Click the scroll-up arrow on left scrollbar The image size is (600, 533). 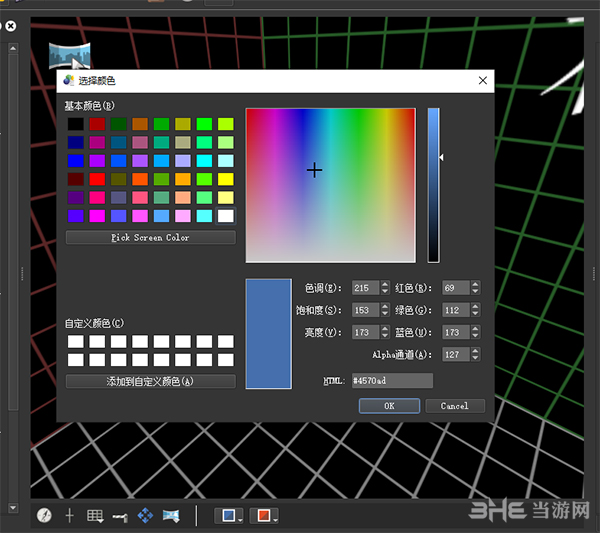click(13, 49)
